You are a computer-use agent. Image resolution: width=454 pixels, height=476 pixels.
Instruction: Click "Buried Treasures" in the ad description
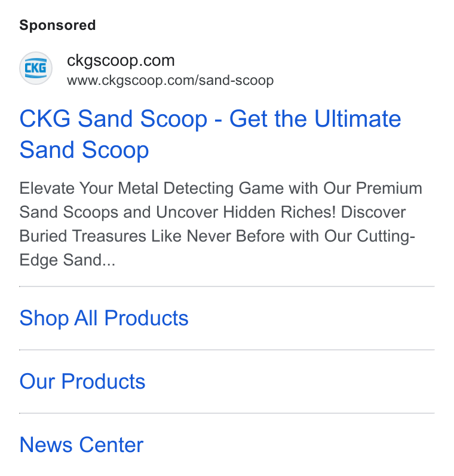click(x=83, y=236)
